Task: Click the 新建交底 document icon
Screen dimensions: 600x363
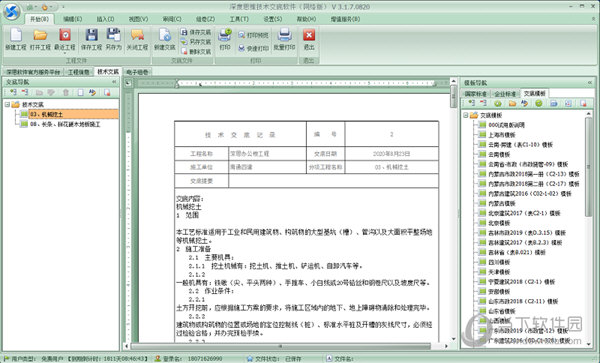Action: (165, 35)
